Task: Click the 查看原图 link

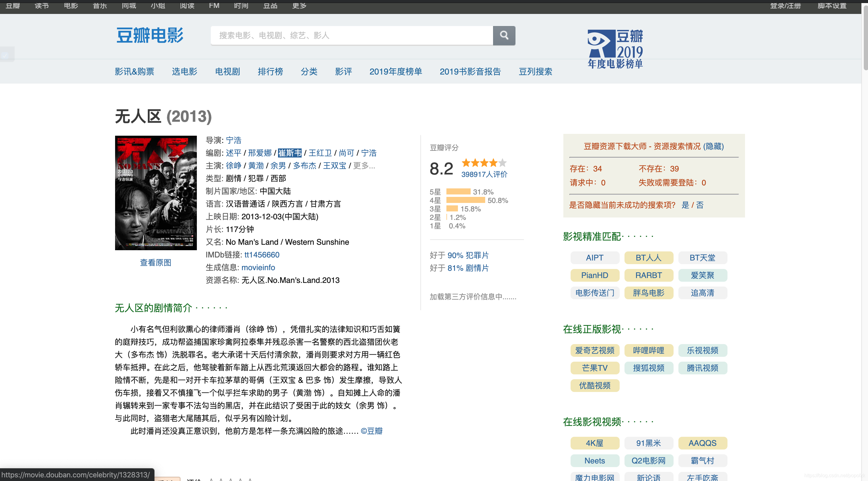Action: click(x=155, y=263)
